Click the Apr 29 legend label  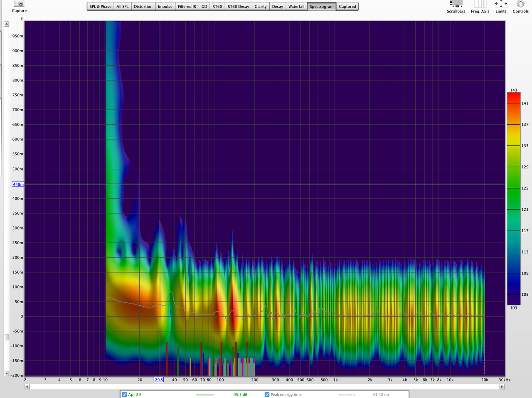(x=135, y=395)
